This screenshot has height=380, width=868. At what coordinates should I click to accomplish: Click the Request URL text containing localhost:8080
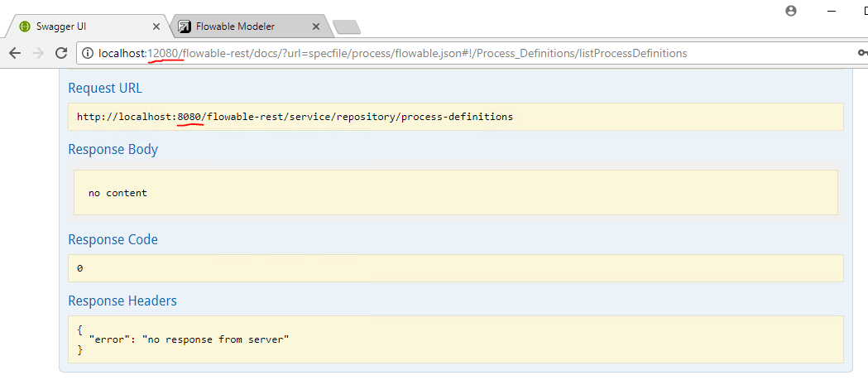pyautogui.click(x=295, y=117)
